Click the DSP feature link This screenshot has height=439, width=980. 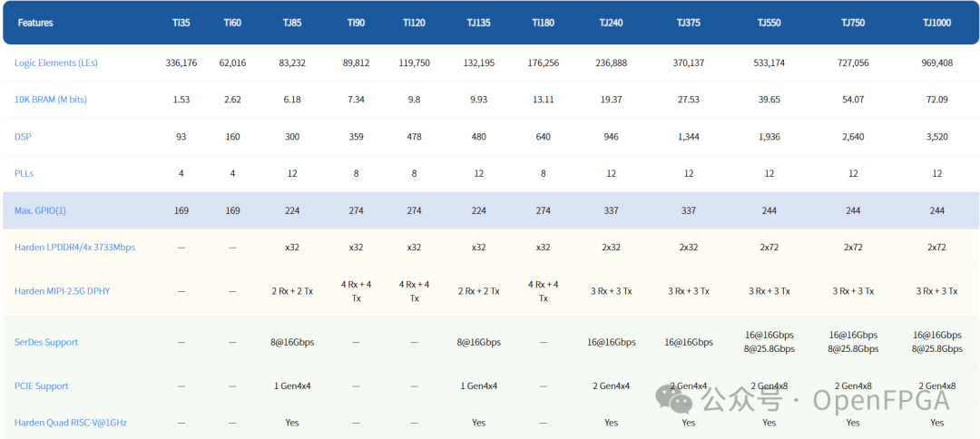(x=23, y=137)
